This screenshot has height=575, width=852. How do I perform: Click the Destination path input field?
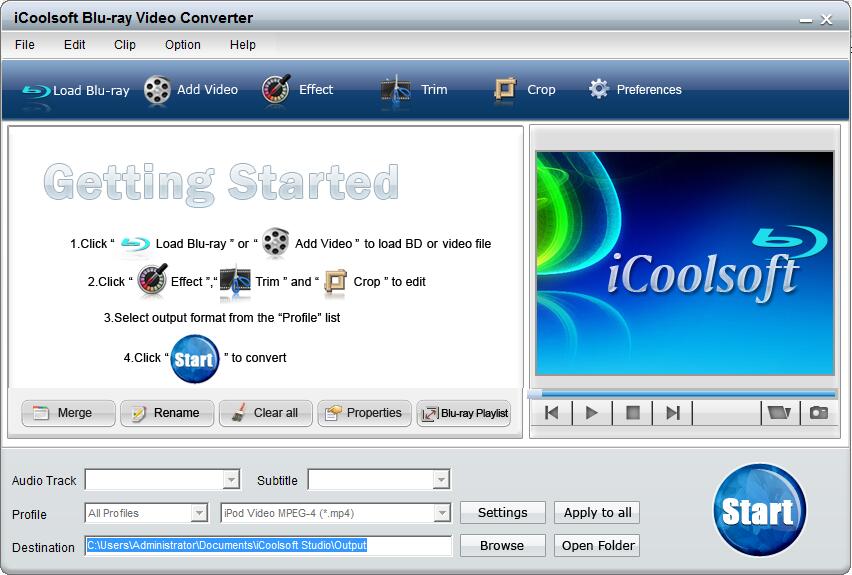tap(268, 546)
